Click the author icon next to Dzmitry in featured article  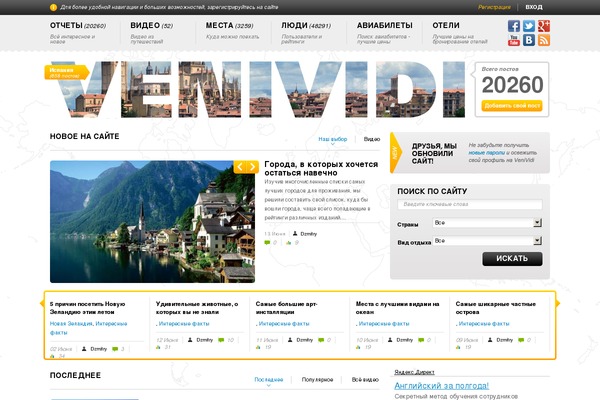point(295,233)
